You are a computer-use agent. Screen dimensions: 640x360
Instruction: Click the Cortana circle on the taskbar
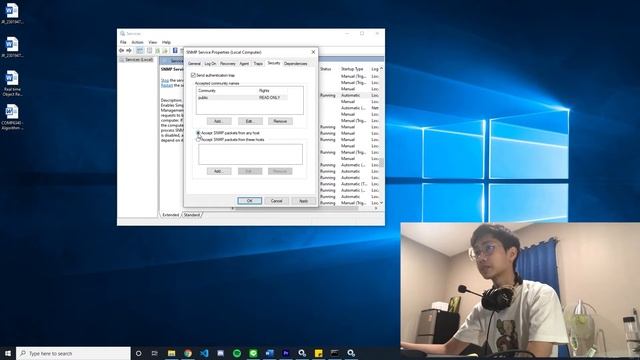138,353
